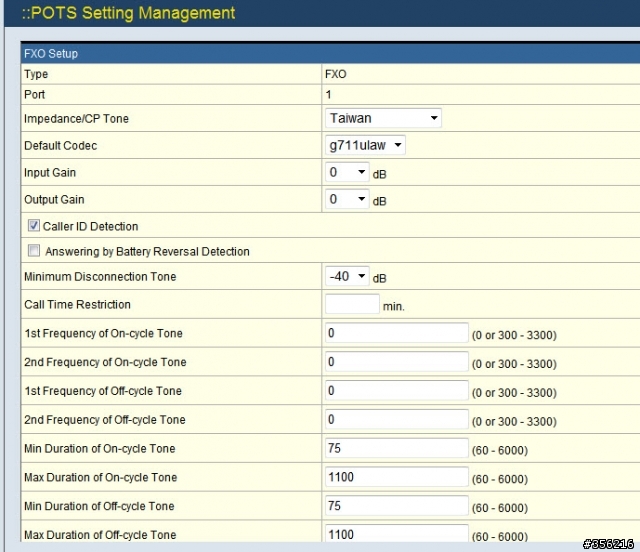
Task: Click the Caller ID Detection label text
Action: tap(91, 226)
